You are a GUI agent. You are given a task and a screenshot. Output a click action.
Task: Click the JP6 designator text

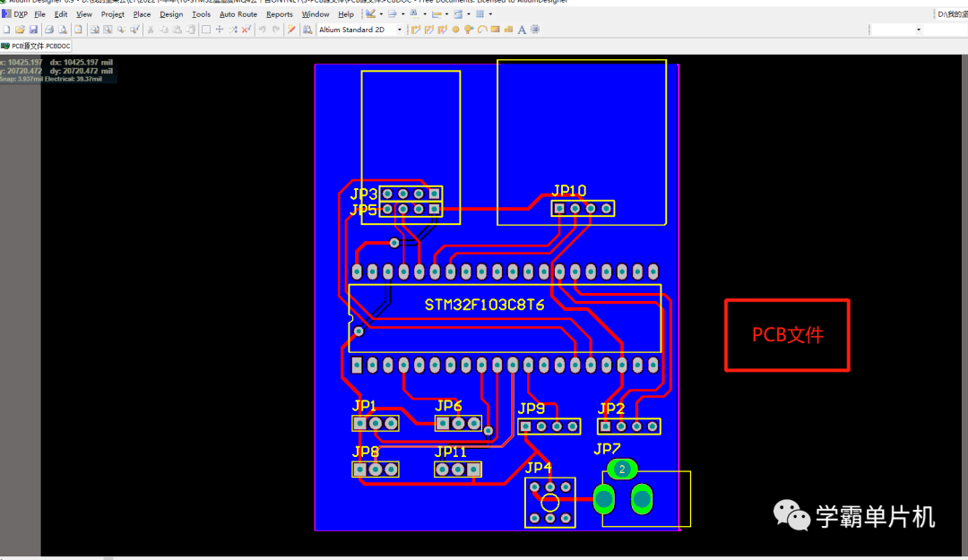(448, 406)
